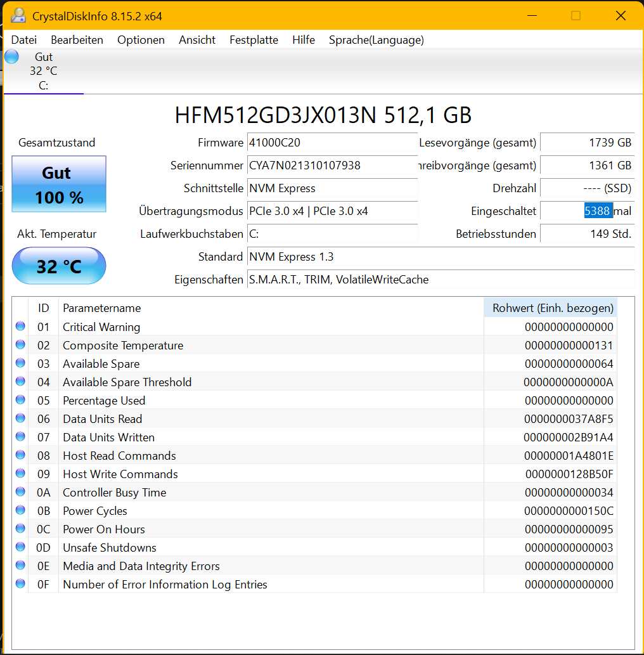Open the Optionen menu

[141, 40]
